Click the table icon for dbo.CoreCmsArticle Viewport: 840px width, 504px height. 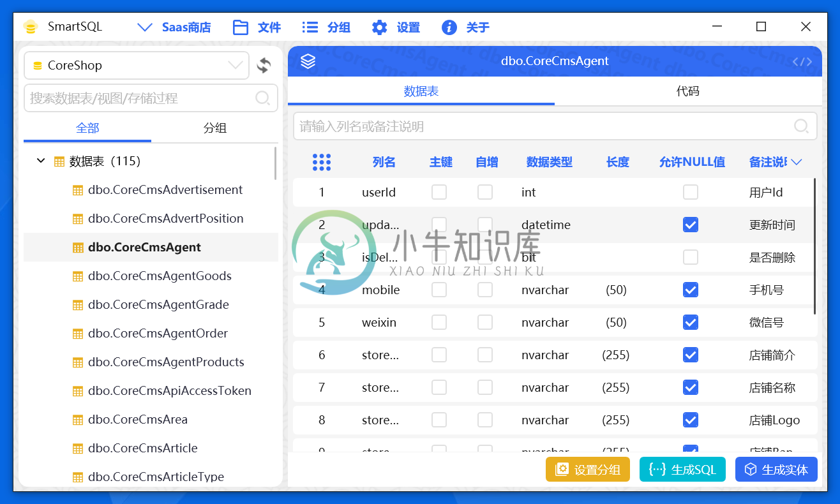(78, 448)
